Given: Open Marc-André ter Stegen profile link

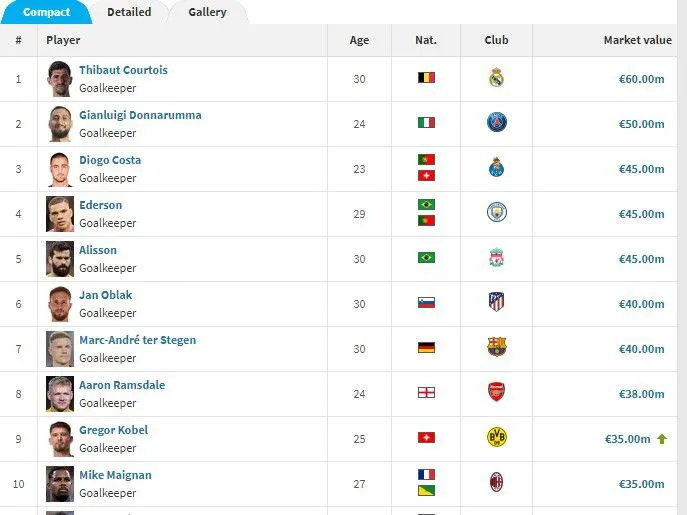Looking at the screenshot, I should tap(138, 340).
